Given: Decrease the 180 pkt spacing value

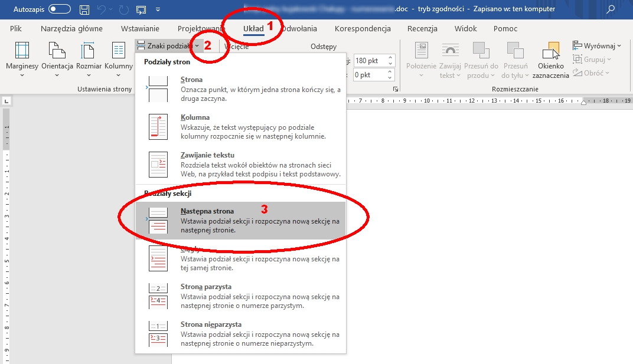Looking at the screenshot, I should 390,64.
